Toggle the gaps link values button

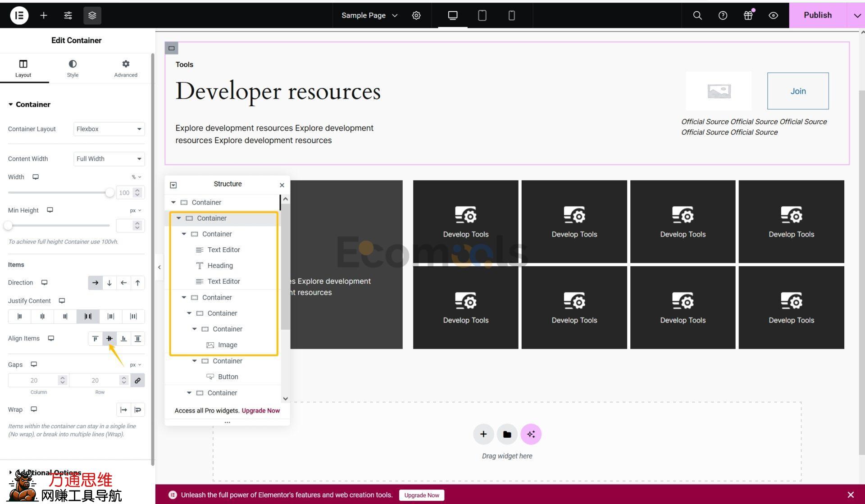[x=137, y=381]
